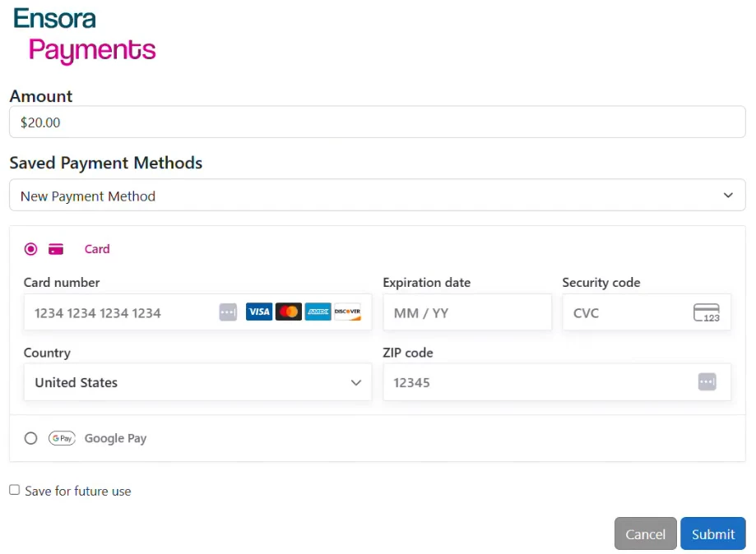Expand the Country dropdown
The width and height of the screenshot is (756, 554).
coord(197,382)
